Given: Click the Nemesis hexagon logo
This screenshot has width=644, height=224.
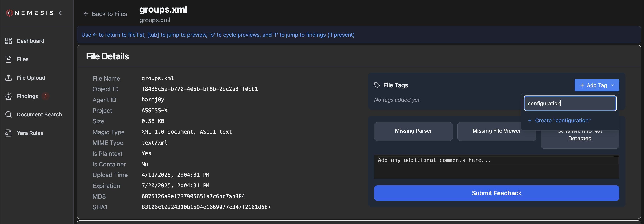Looking at the screenshot, I should coord(10,13).
